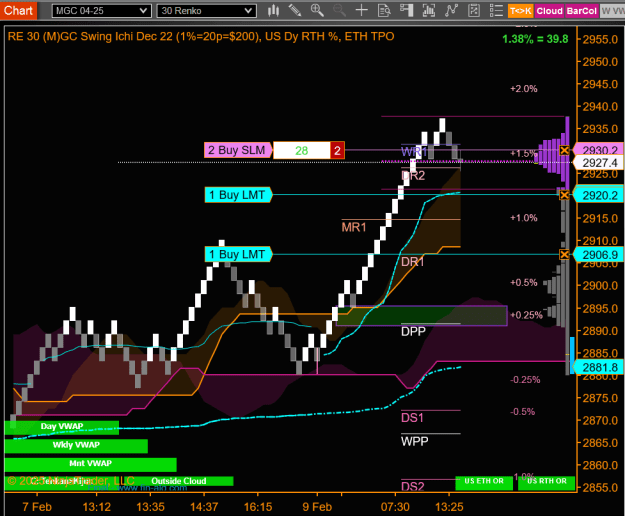Click the Mnt VWAP green label
This screenshot has width=625, height=516.
coord(90,464)
